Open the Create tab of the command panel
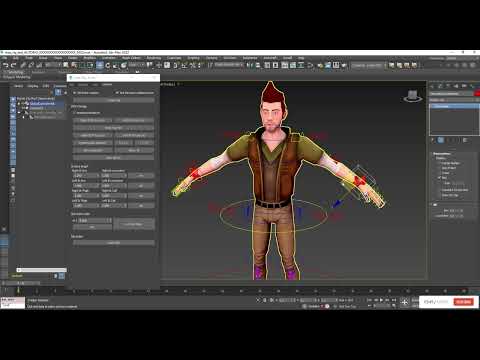 pos(433,86)
